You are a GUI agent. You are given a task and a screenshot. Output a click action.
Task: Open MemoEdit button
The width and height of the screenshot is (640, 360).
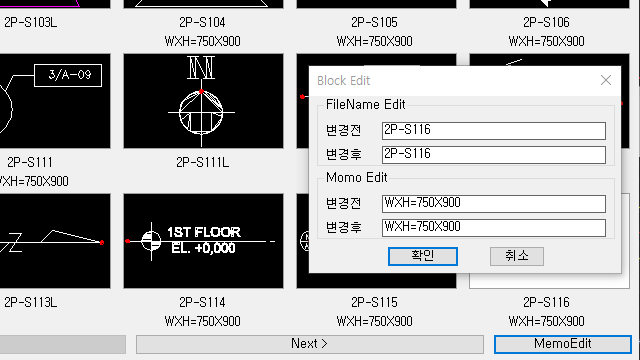pyautogui.click(x=562, y=344)
